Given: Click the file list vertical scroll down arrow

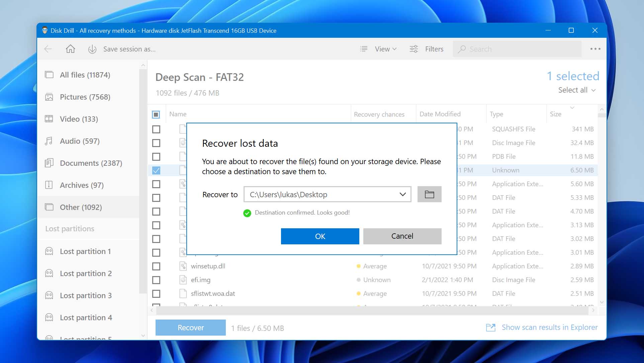Looking at the screenshot, I should (602, 302).
